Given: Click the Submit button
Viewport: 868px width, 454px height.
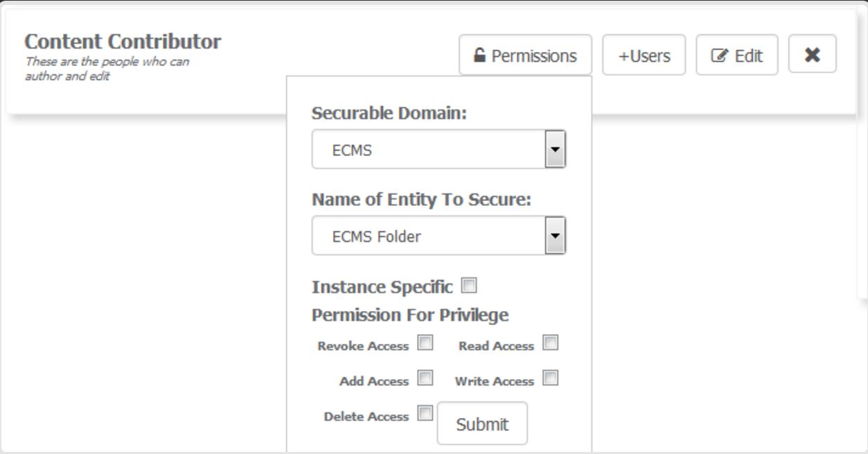Looking at the screenshot, I should [482, 424].
